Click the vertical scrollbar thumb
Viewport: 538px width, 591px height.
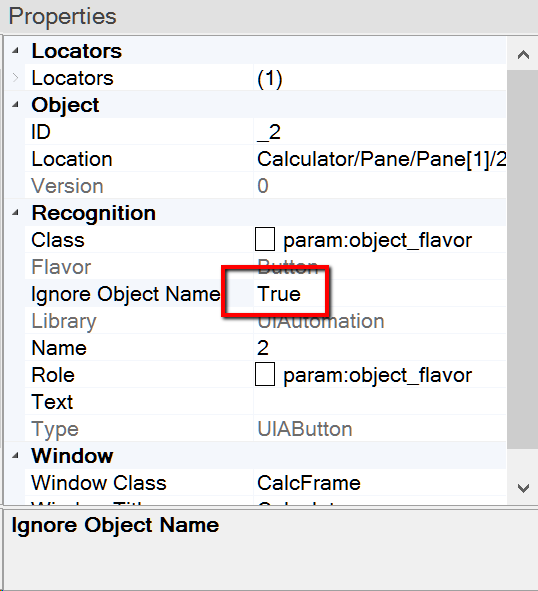click(523, 259)
